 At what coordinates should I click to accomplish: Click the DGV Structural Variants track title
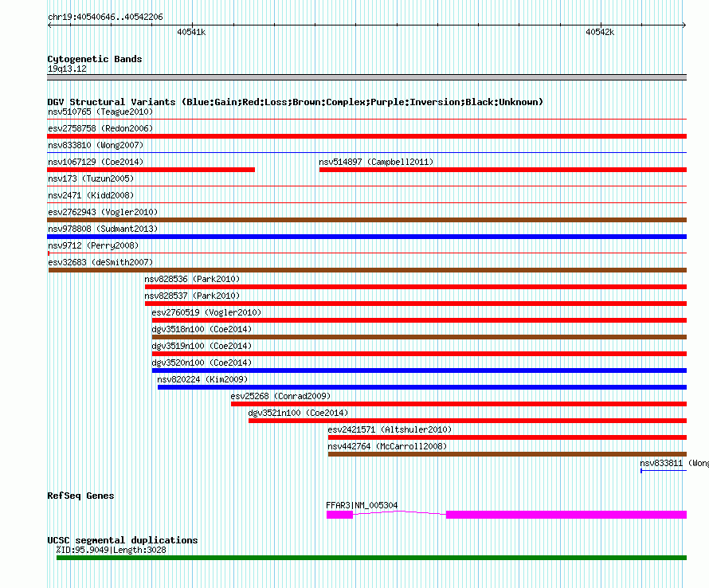tap(296, 102)
